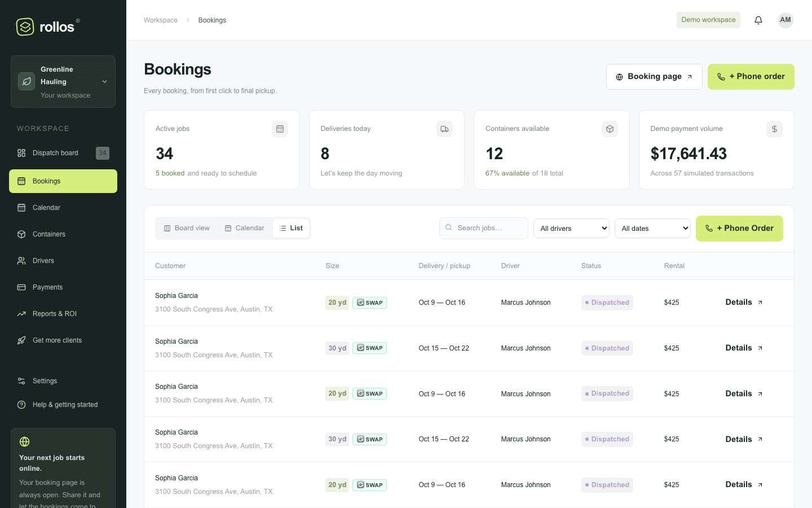Click the 5 booked text

pyautogui.click(x=170, y=173)
